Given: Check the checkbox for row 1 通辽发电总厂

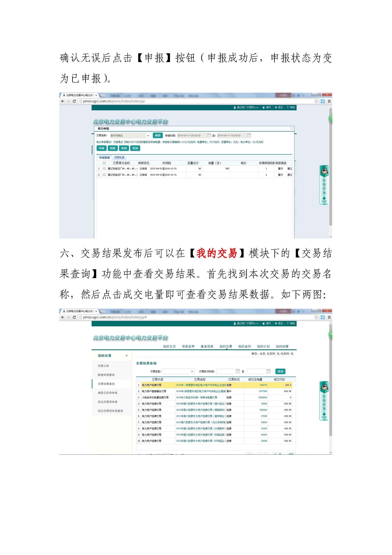Looking at the screenshot, I should point(104,169).
